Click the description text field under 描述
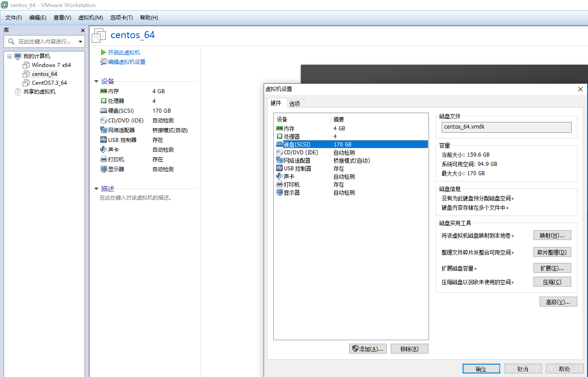 point(136,198)
